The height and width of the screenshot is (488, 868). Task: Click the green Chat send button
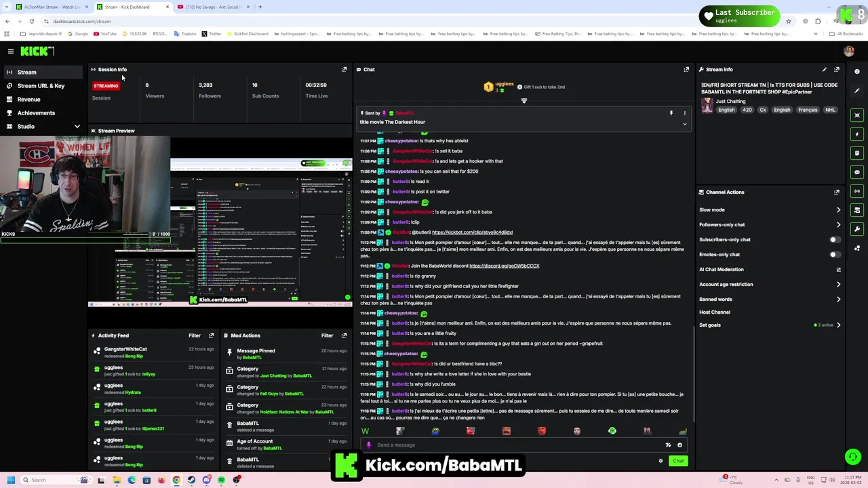coord(678,461)
